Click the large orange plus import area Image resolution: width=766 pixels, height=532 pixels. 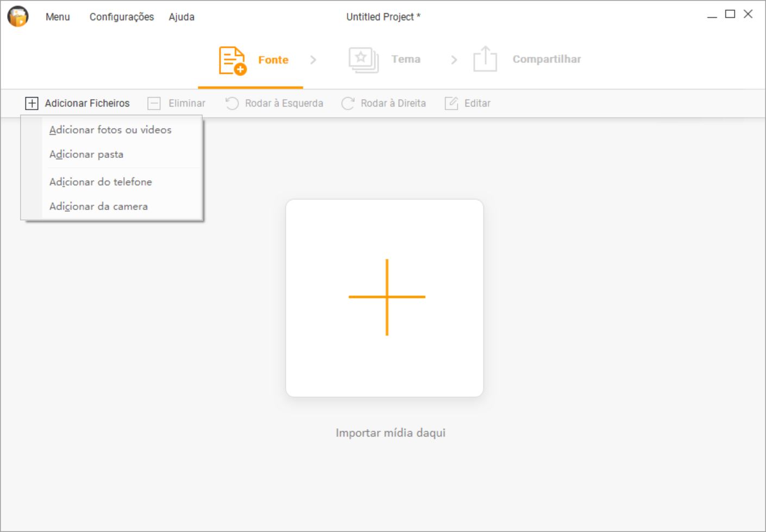[x=387, y=297]
